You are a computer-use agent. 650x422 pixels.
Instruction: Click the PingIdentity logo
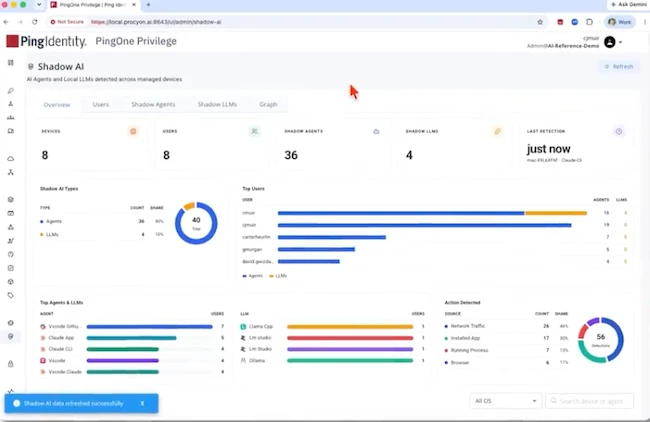tap(46, 41)
